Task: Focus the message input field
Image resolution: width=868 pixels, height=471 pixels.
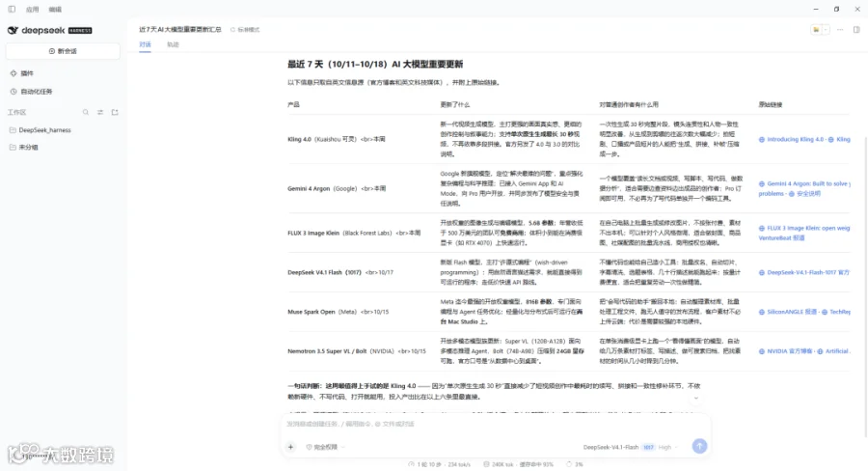Action: click(496, 424)
